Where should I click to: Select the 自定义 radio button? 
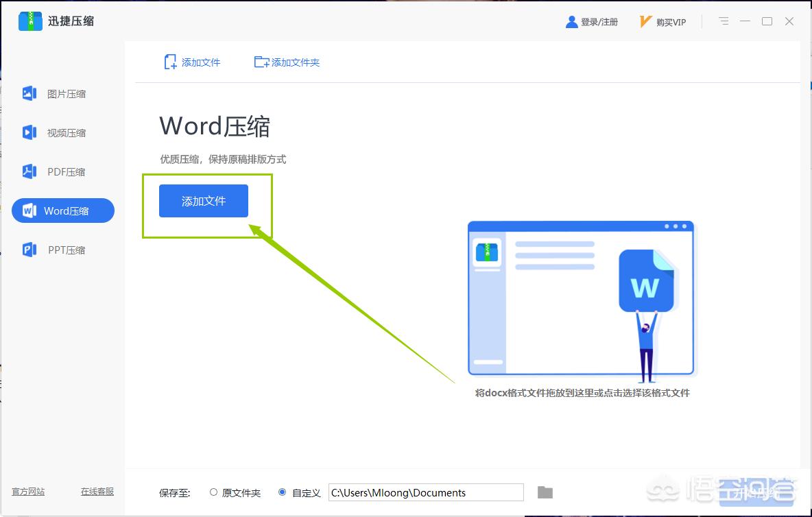pyautogui.click(x=282, y=492)
